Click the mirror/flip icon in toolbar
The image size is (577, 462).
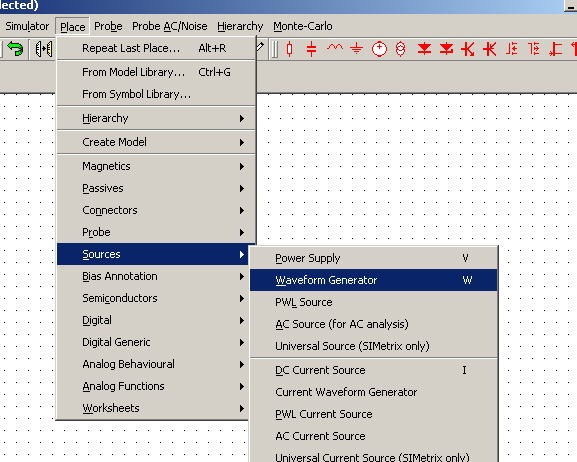click(44, 49)
